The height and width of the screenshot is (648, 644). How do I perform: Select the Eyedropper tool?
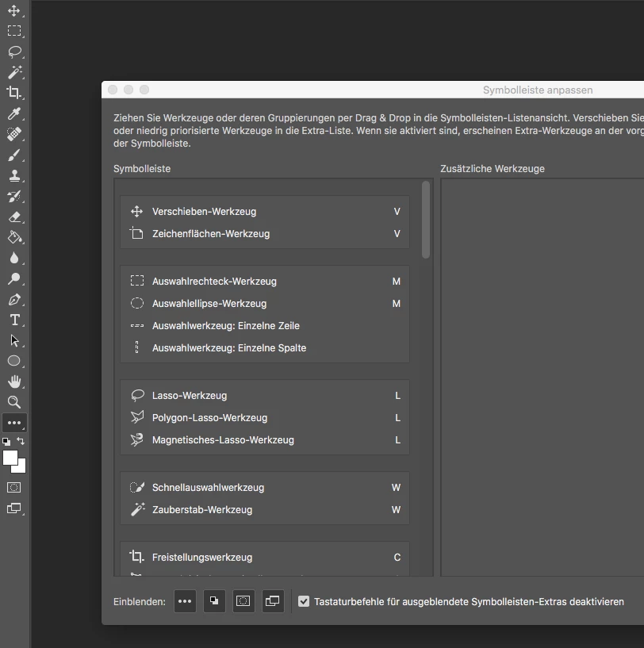tap(14, 113)
